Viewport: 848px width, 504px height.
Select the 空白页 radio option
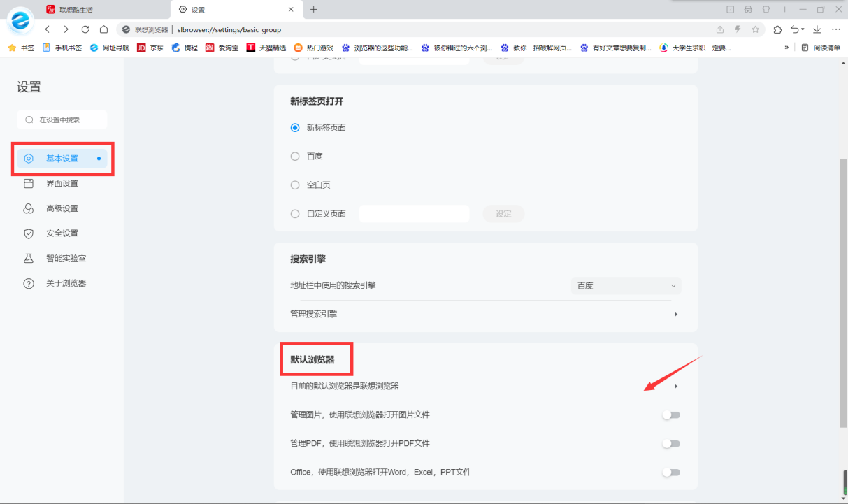pyautogui.click(x=295, y=185)
